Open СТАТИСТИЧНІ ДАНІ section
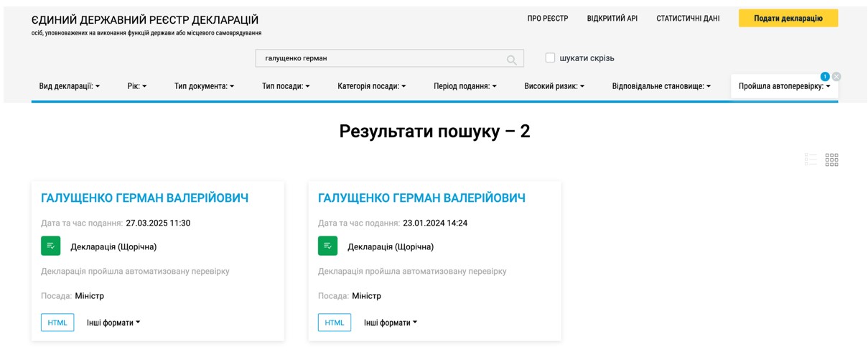The height and width of the screenshot is (355, 868). click(687, 19)
